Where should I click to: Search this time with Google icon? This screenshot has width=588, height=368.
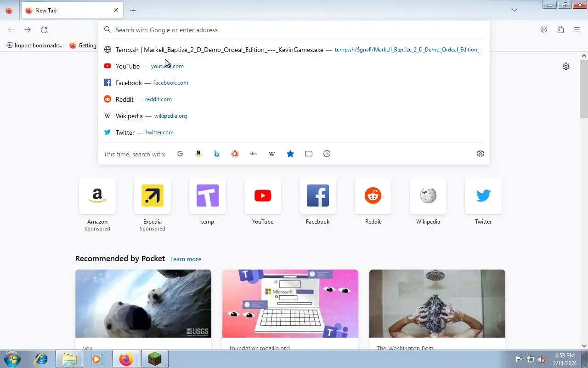point(180,154)
